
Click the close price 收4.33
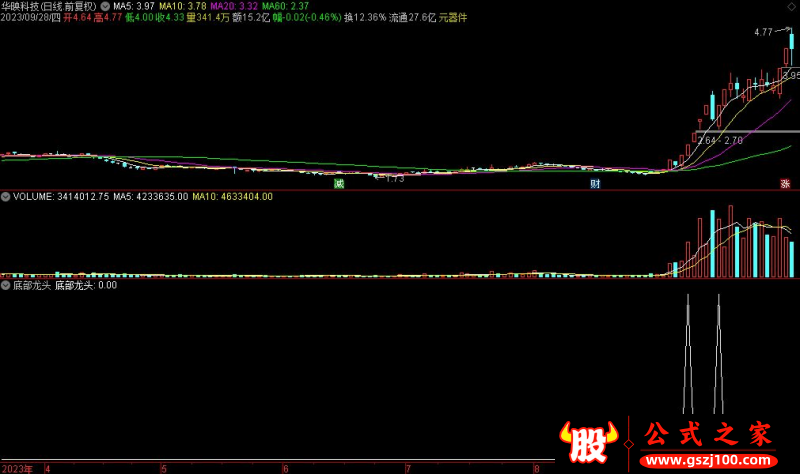(170, 17)
